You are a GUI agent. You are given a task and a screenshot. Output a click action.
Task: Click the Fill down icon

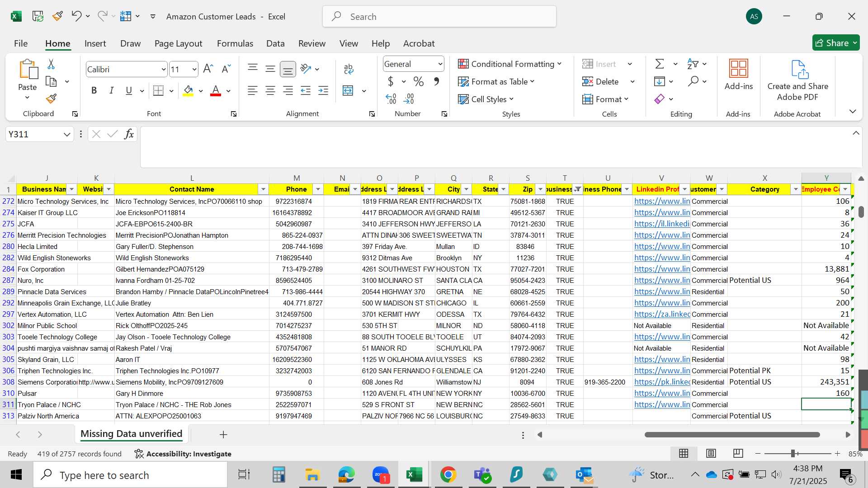tap(660, 81)
